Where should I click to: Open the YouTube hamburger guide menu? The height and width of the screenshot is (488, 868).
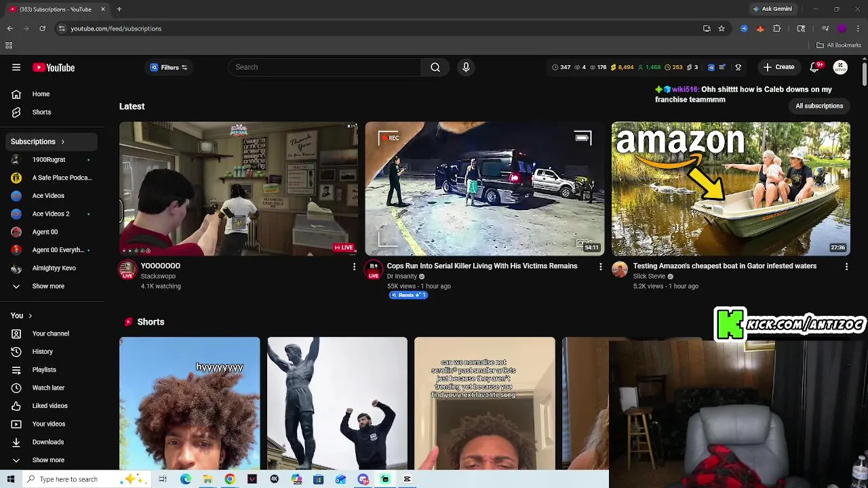[16, 67]
